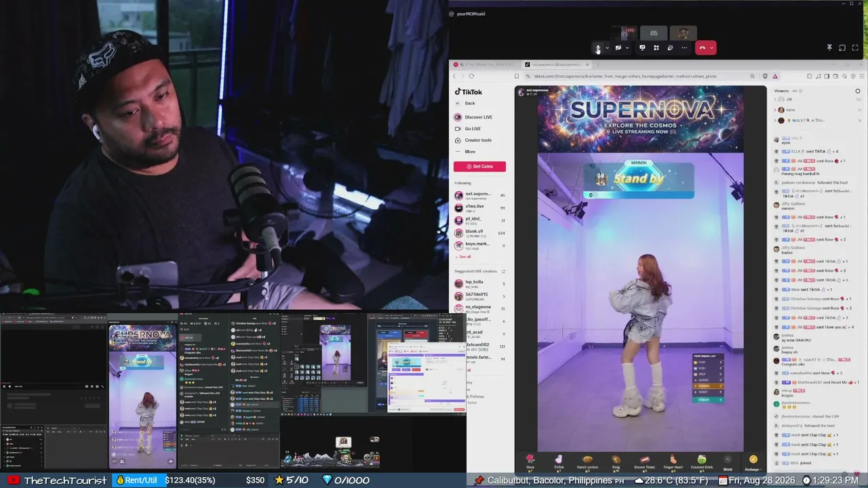Send a Finger Heart gift

(x=673, y=462)
